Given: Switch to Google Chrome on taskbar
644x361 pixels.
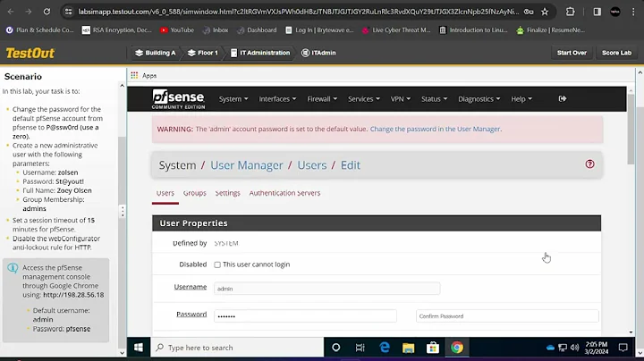Looking at the screenshot, I should (x=457, y=348).
